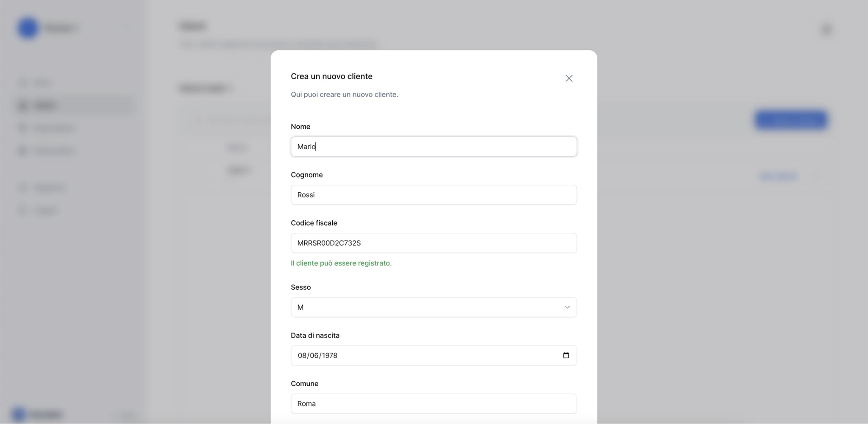Click the 'Codice fiscale' field label
Viewport: 868px width, 424px height.
point(314,223)
